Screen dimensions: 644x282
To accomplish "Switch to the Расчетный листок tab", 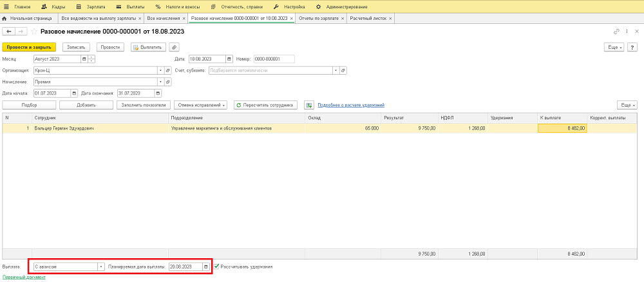I will (x=368, y=19).
